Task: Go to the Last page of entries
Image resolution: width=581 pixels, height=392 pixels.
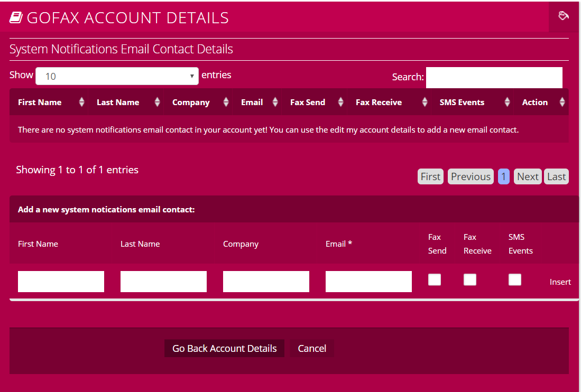Action: click(x=556, y=176)
